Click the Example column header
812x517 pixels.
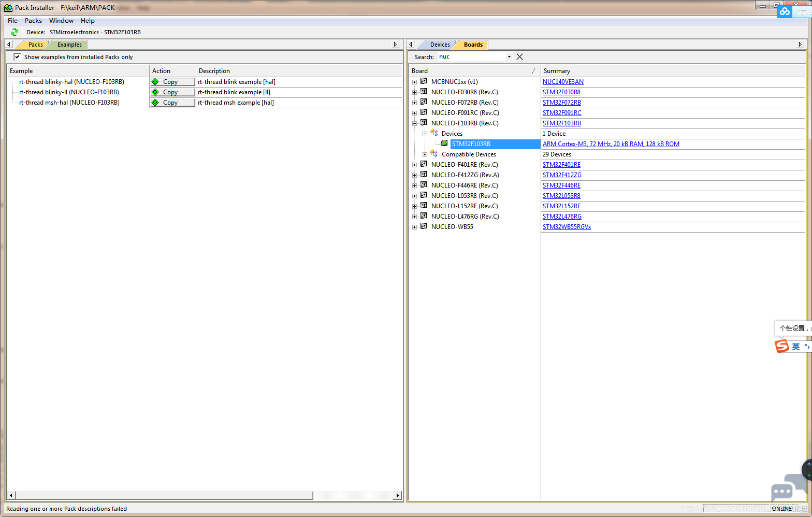(78, 71)
